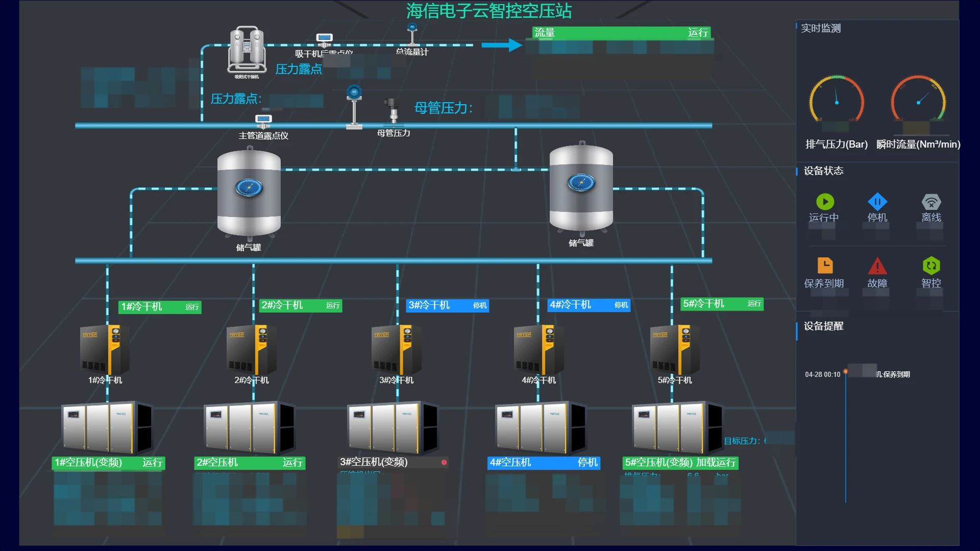The height and width of the screenshot is (551, 980).
Task: Click the green 智控 hexagon icon
Action: pos(931,266)
